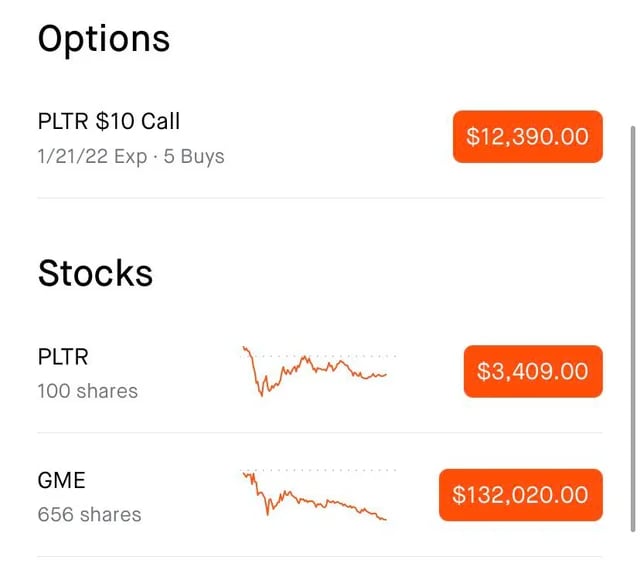
Task: Select the PLTR ticker under Stocks
Action: [63, 357]
